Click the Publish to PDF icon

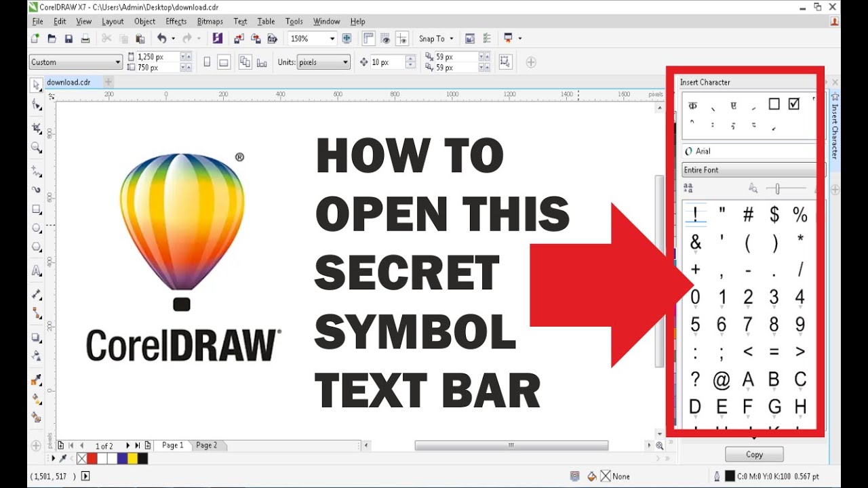[273, 39]
